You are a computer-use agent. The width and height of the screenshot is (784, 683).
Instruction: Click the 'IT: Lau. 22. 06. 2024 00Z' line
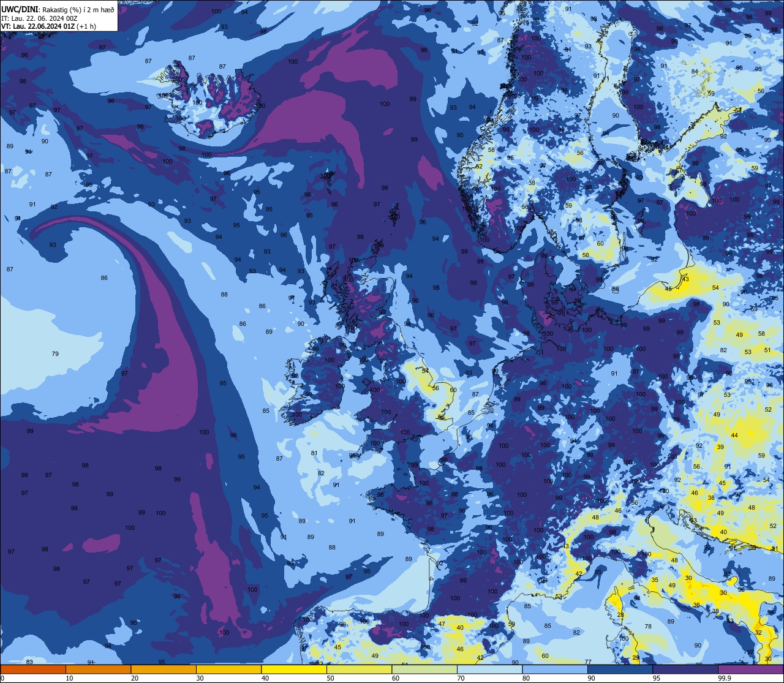pos(39,18)
